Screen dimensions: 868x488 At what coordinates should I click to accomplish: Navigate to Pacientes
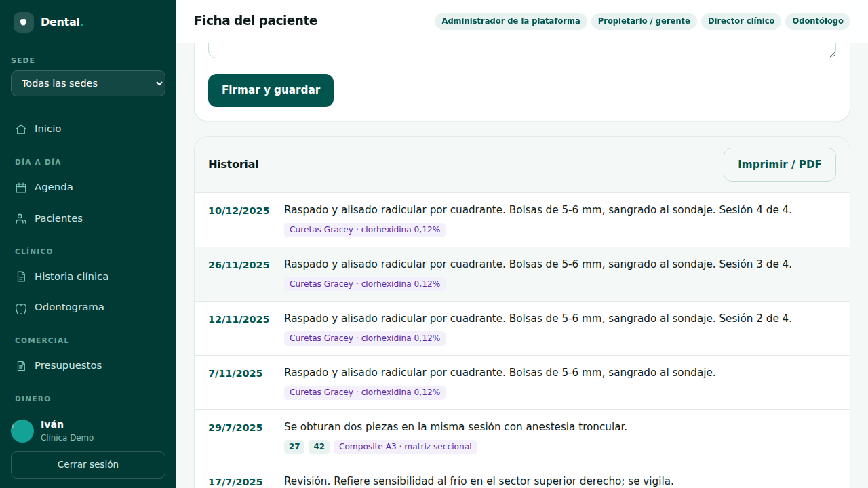[88, 218]
